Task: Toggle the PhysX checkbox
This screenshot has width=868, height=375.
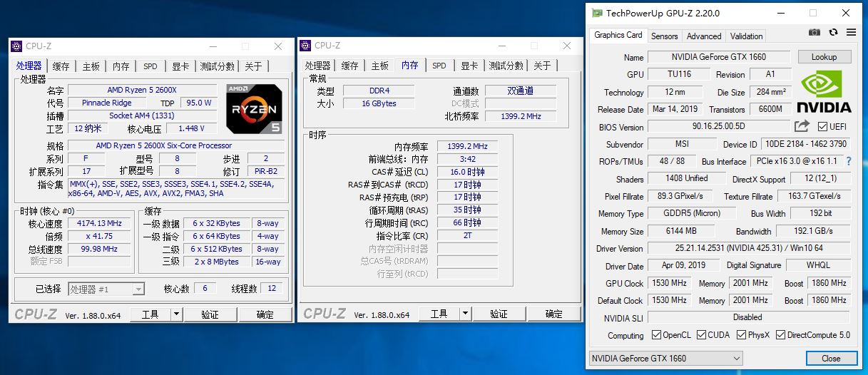Action: [742, 335]
